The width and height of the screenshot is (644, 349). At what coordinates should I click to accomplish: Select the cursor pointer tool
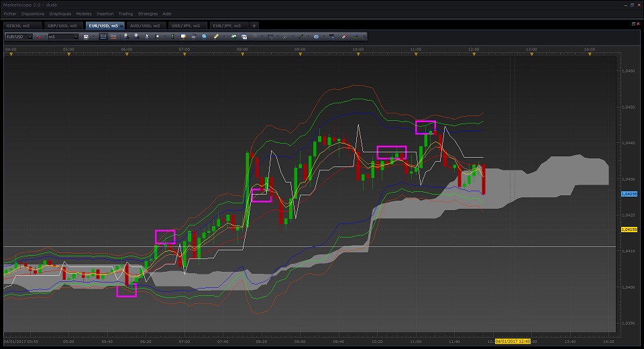point(147,37)
